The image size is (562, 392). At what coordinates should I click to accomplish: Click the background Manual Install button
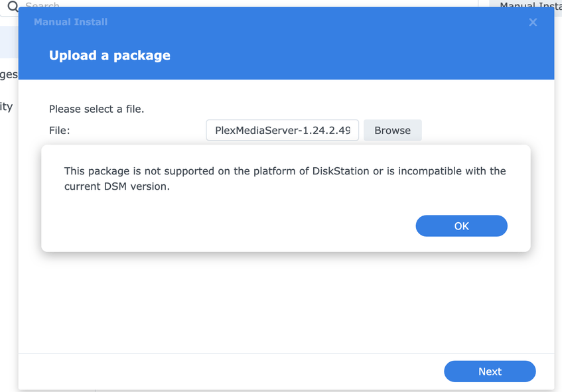click(526, 5)
